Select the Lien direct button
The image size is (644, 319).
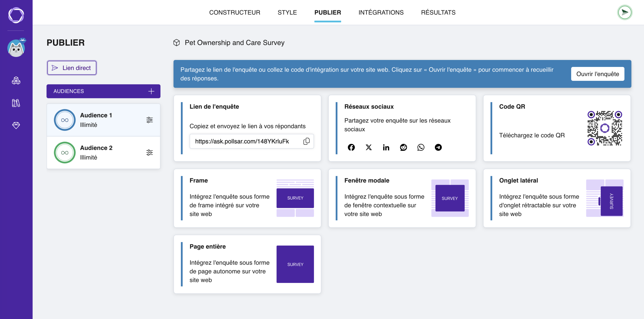click(x=72, y=68)
